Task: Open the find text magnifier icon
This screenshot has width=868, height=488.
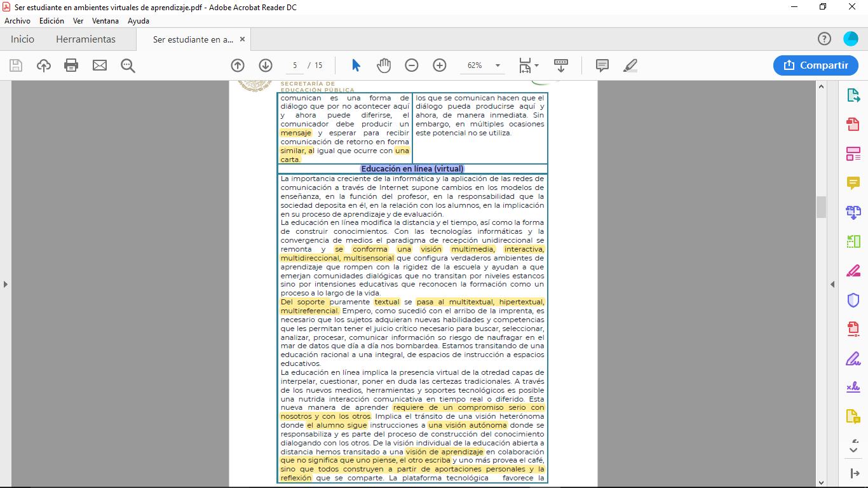Action: 128,65
